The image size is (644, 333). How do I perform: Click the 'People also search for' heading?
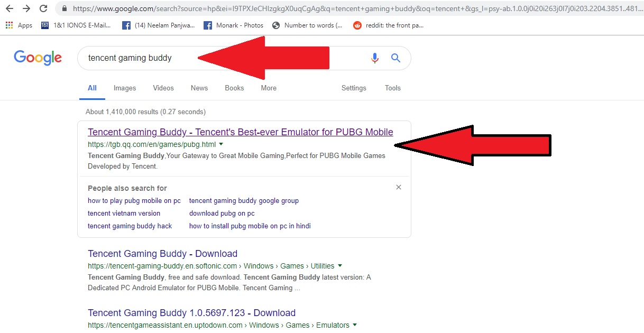pyautogui.click(x=127, y=188)
